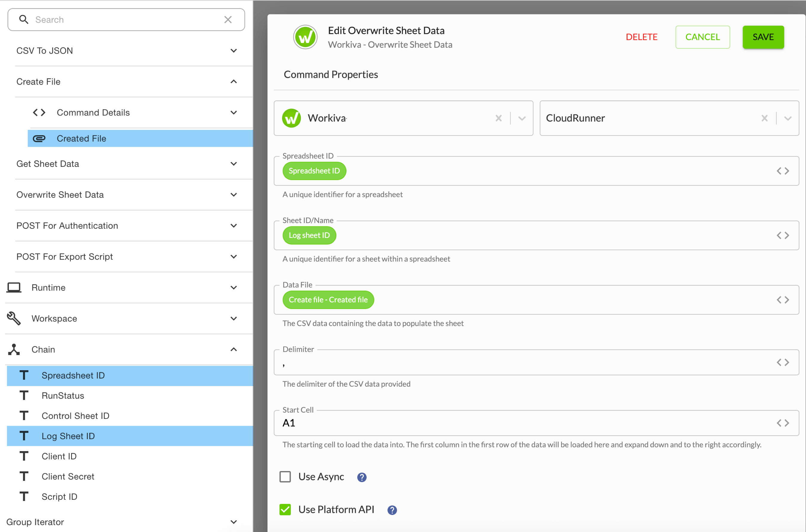Image resolution: width=806 pixels, height=532 pixels.
Task: Click the Chain fork icon
Action: pos(14,350)
